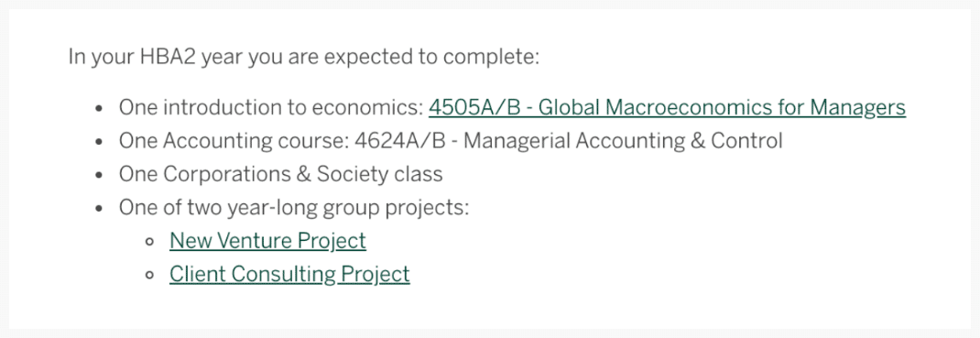Click the bullet beside the economics item
Viewport: 980px width, 338px height.
[99, 109]
